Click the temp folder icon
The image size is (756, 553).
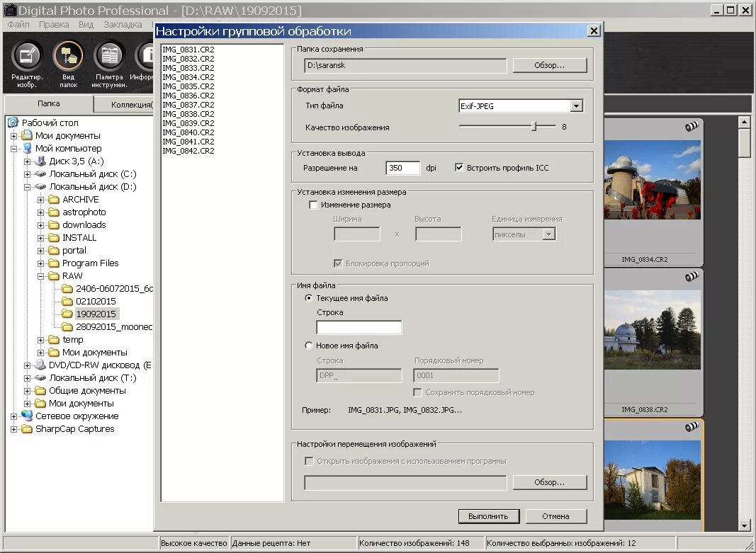click(54, 340)
